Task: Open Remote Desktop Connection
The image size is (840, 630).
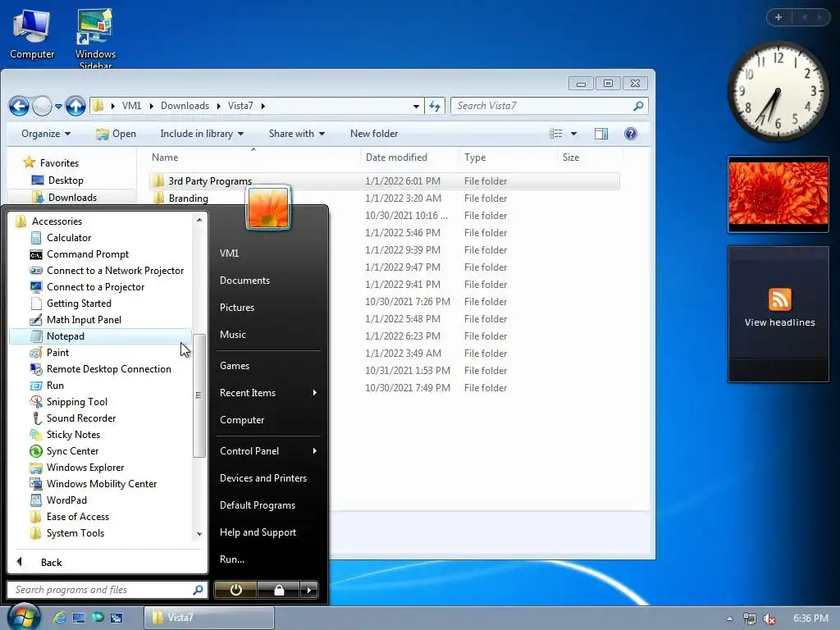Action: pos(108,369)
